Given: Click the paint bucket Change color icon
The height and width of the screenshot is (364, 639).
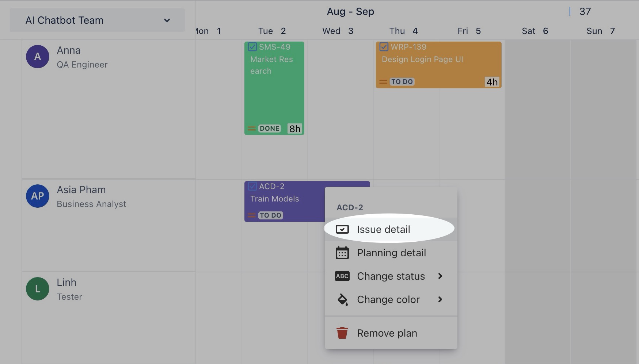Looking at the screenshot, I should (342, 299).
